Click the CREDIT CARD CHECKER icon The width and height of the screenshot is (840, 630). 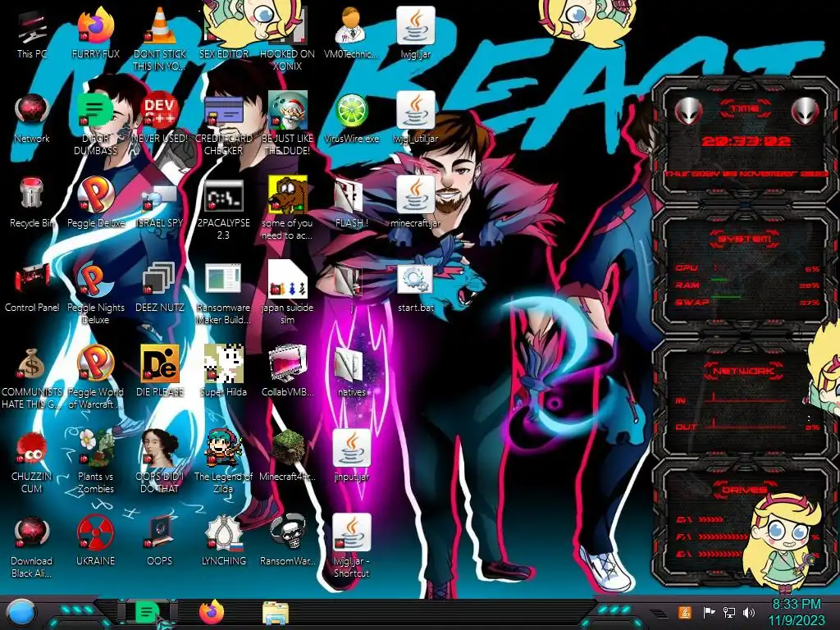tap(223, 111)
